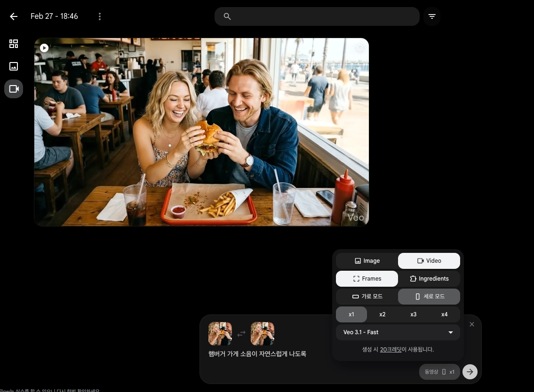Set output count to x4
Screen dimensions: 534x392
point(444,314)
